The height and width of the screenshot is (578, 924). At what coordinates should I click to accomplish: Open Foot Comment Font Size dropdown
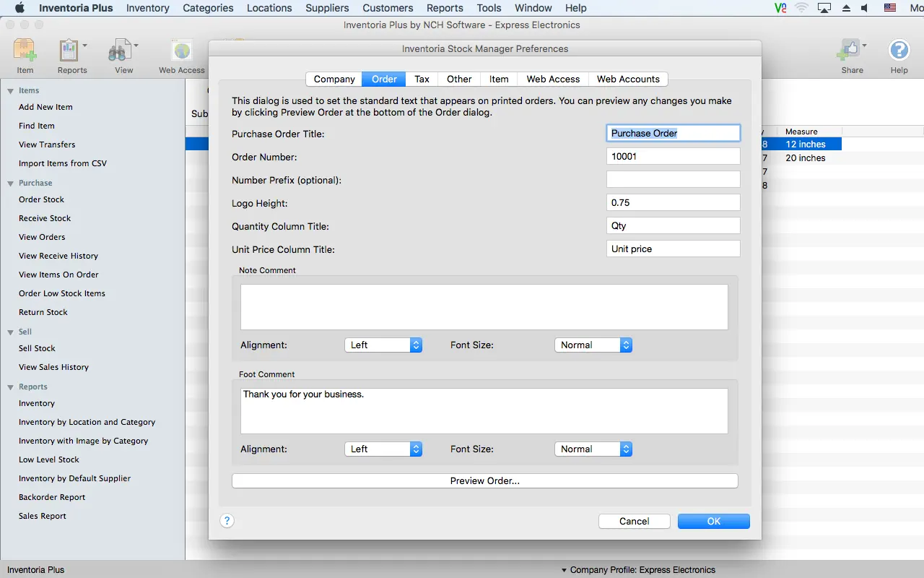point(593,449)
